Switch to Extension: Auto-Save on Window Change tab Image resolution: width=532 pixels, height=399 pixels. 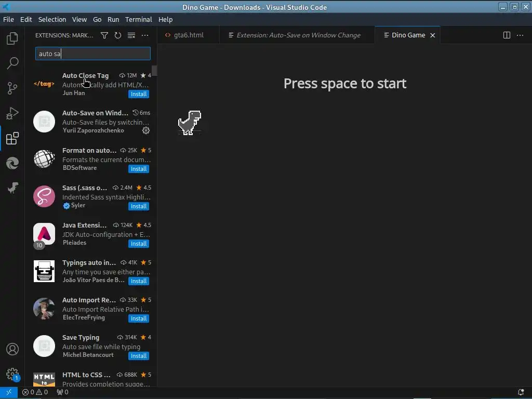(x=297, y=35)
